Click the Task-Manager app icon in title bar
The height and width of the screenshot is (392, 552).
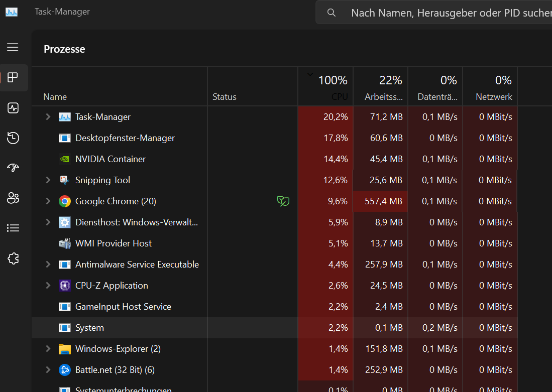12,12
